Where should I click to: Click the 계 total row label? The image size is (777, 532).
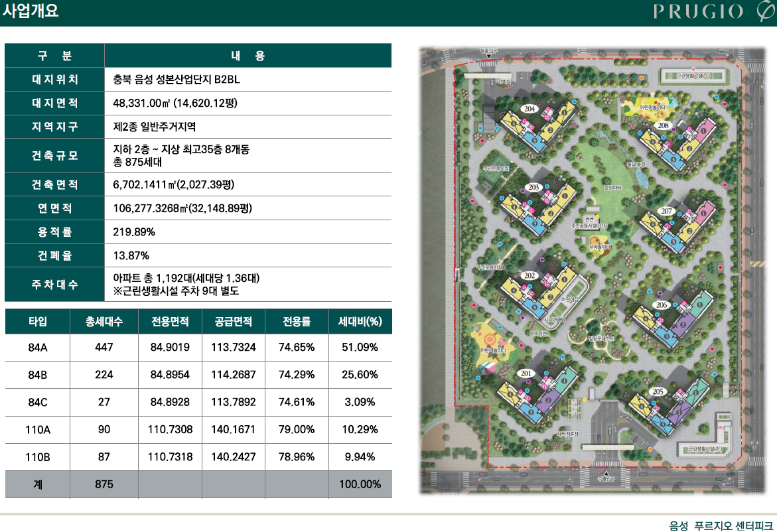coord(38,484)
